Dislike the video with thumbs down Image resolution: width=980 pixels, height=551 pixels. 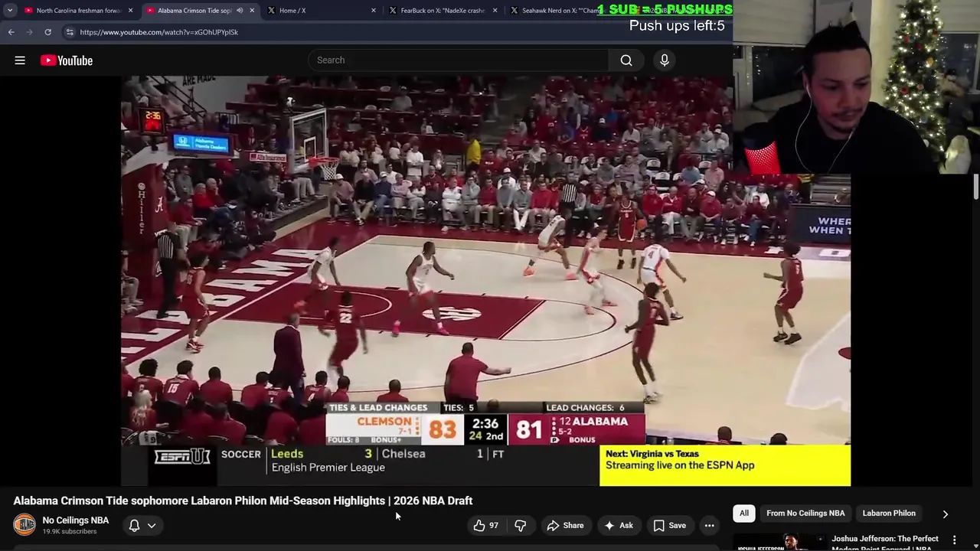[x=521, y=525]
